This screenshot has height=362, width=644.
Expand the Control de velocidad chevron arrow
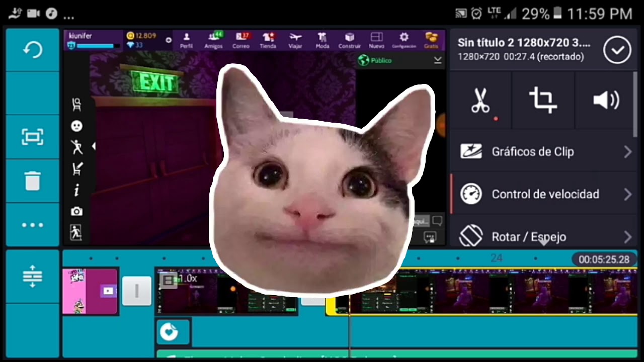point(627,194)
